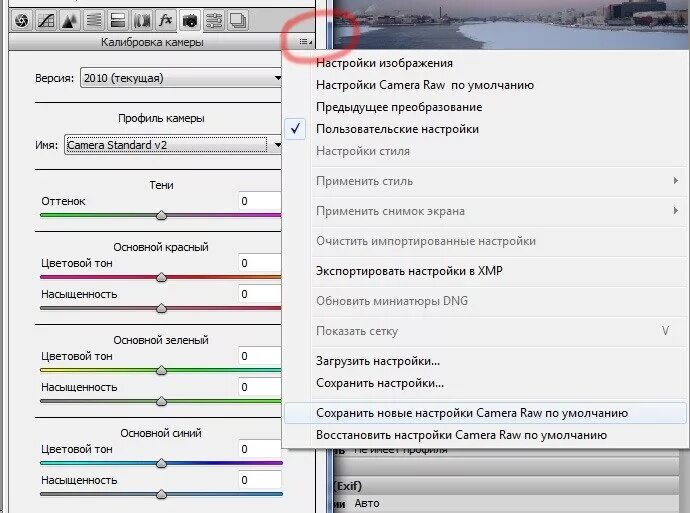This screenshot has width=690, height=513.
Task: Choose Сохранить новые настройки Camera Raw по умолчанию
Action: pyautogui.click(x=485, y=413)
